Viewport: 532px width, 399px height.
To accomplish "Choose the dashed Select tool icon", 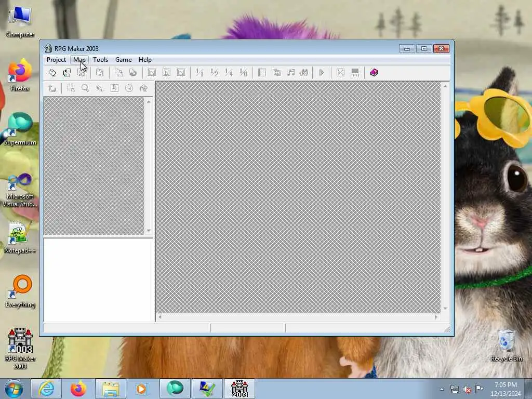I will click(x=71, y=88).
